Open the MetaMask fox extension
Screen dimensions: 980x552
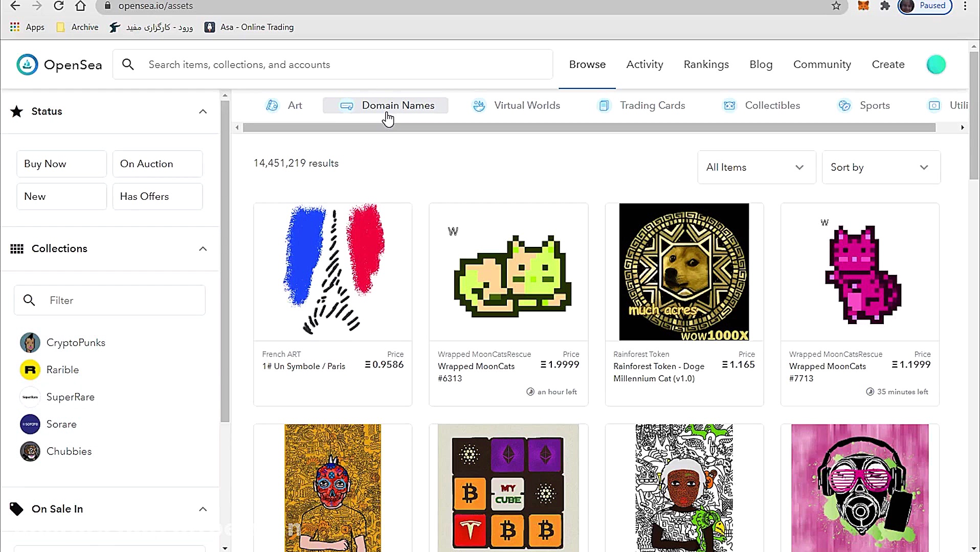click(x=863, y=6)
